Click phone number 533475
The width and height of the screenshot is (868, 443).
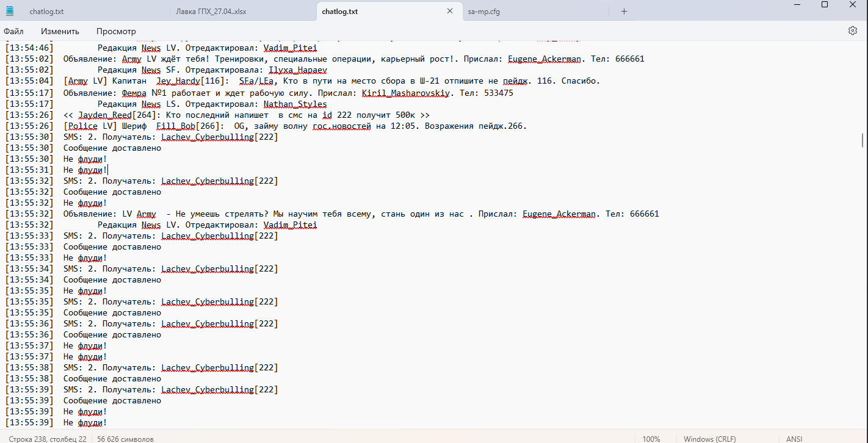click(x=498, y=93)
